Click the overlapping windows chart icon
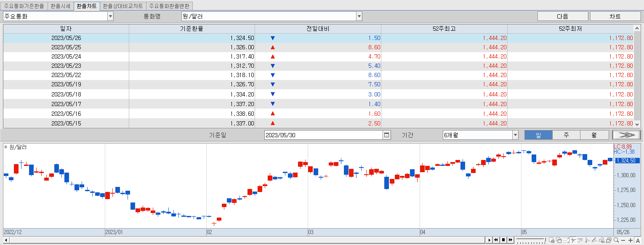Image resolution: width=644 pixels, height=245 pixels. [x=559, y=240]
